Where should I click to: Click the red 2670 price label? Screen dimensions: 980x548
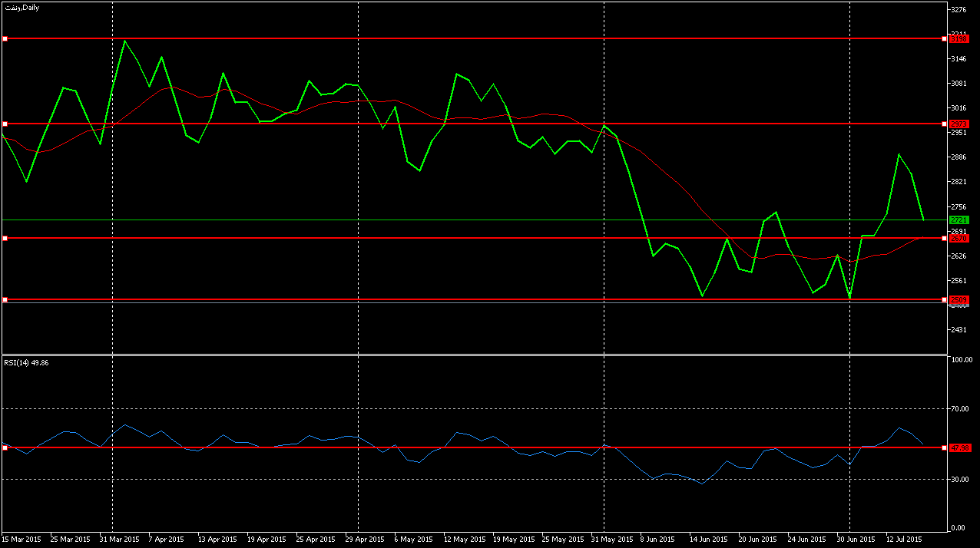click(x=958, y=238)
